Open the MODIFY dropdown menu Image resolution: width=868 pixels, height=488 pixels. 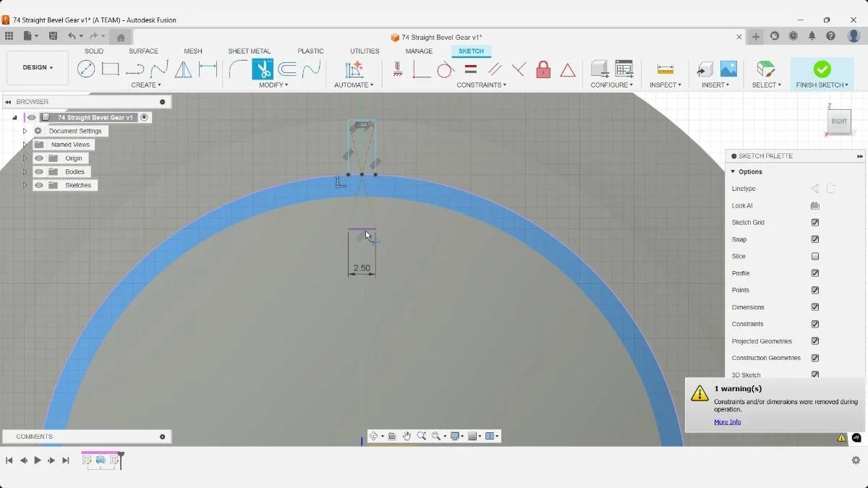coord(273,85)
